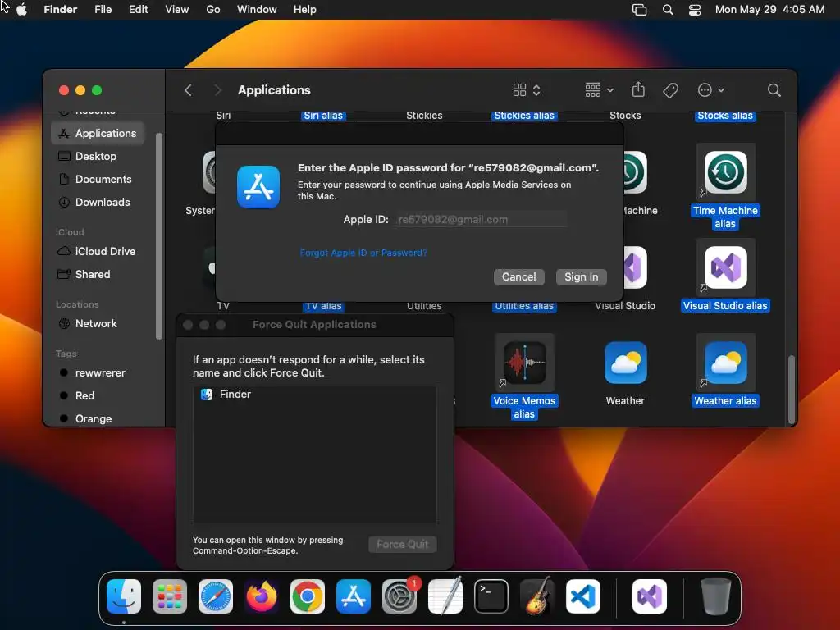The image size is (840, 630).
Task: Click Cancel in Apple ID dialog
Action: coord(518,277)
